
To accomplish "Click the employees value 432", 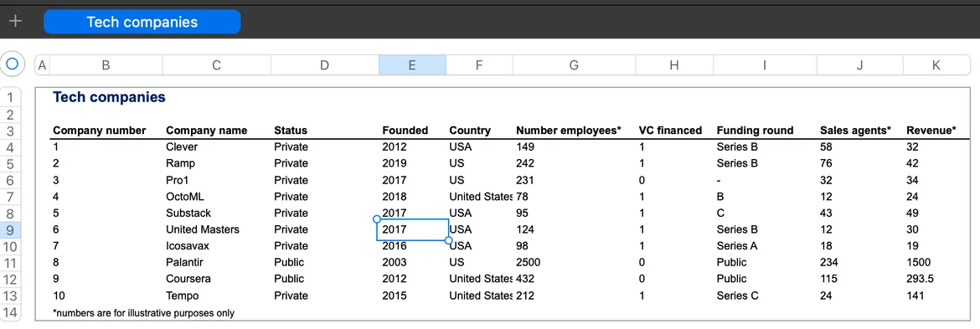I will (525, 279).
